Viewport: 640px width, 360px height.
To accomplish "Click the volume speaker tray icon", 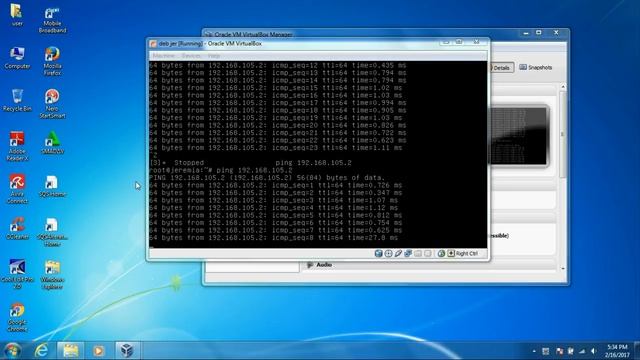I will pyautogui.click(x=593, y=351).
